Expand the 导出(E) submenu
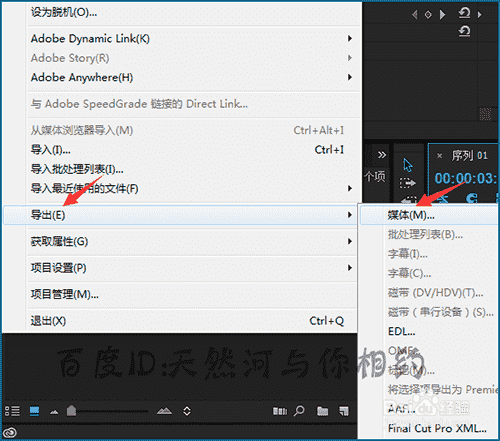 tap(180, 215)
